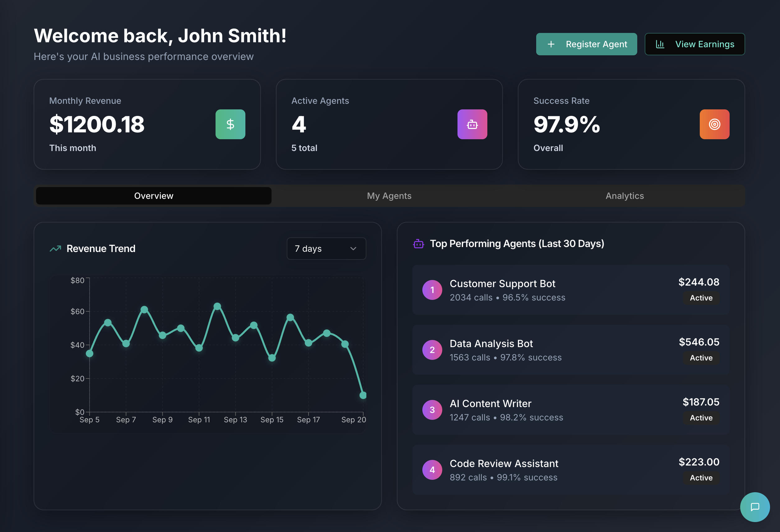Click Active badge on Customer Support Bot

[x=701, y=298]
